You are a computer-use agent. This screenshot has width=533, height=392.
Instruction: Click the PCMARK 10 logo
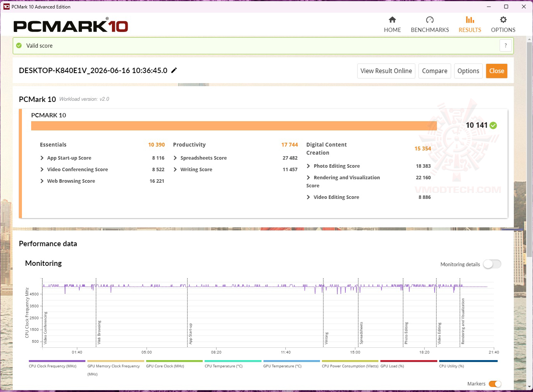click(71, 25)
